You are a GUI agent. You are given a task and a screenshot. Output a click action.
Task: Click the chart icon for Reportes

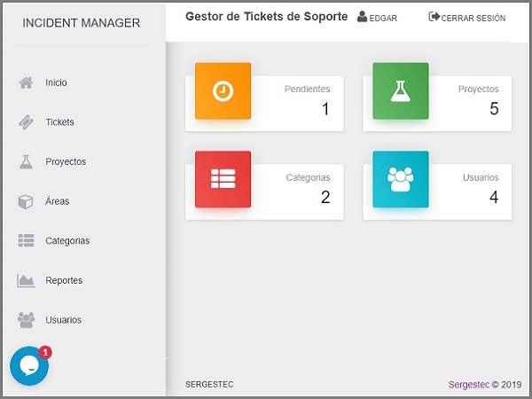26,280
